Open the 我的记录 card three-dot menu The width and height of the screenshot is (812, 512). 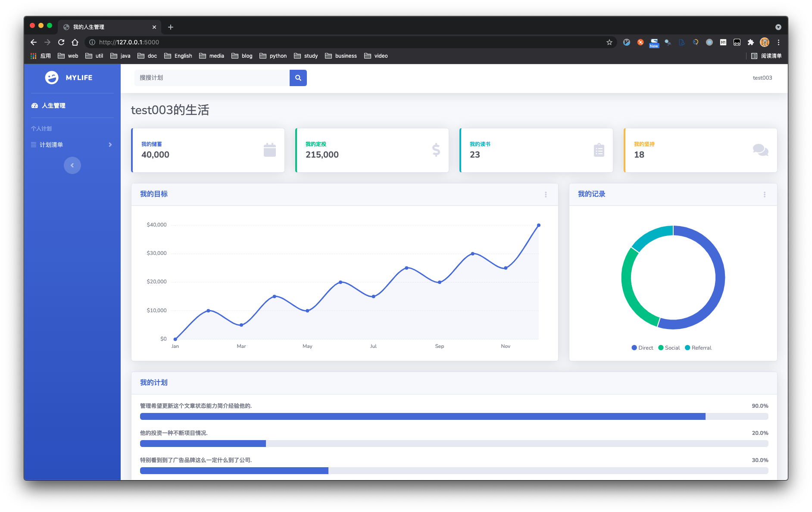click(765, 195)
